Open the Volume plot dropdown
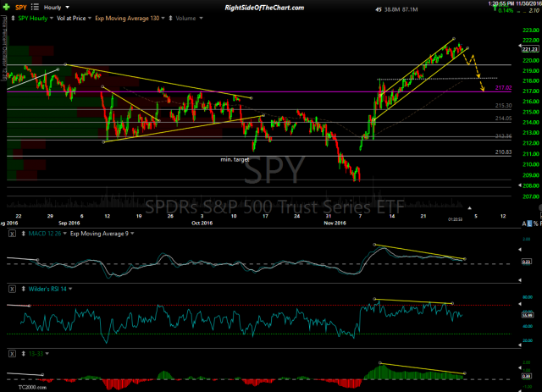 (189, 19)
